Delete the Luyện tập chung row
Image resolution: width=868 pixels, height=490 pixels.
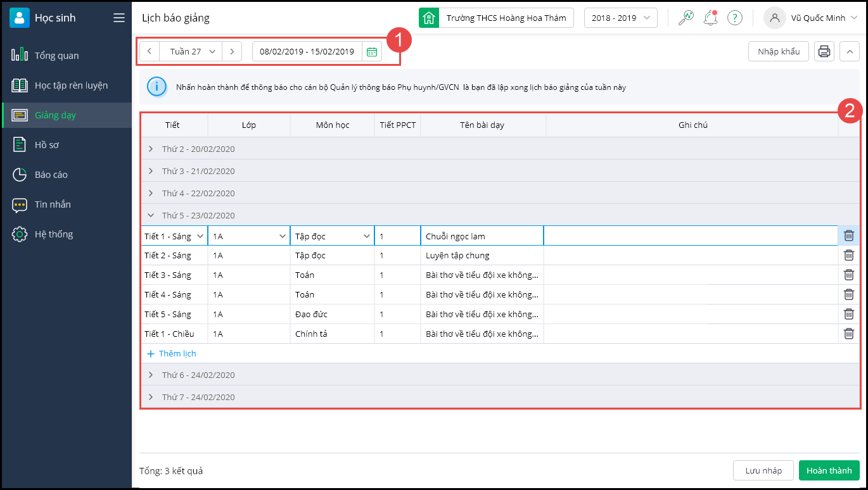(x=848, y=255)
